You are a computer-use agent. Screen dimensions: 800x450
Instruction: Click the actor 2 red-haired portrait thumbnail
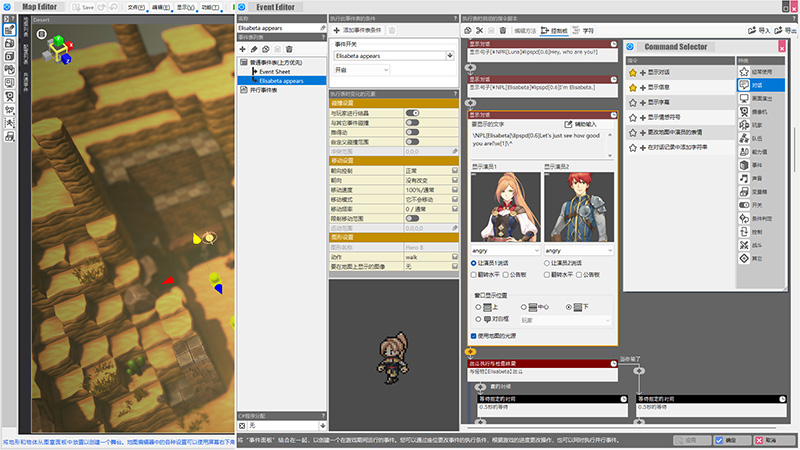point(576,205)
